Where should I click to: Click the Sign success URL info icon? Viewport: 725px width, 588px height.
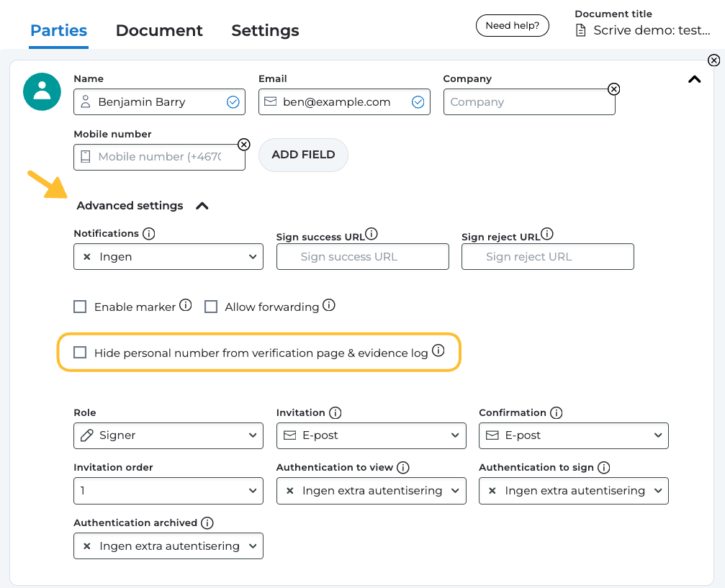click(371, 234)
